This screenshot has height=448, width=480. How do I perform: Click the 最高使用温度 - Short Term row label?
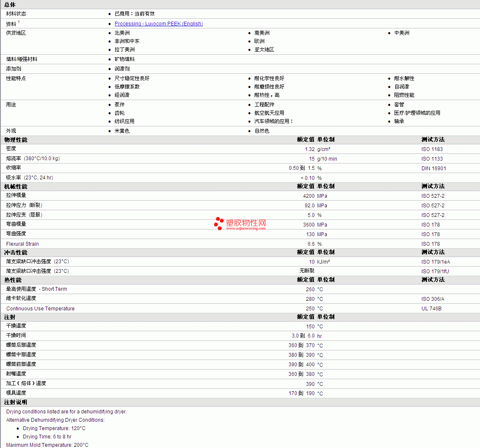point(36,289)
